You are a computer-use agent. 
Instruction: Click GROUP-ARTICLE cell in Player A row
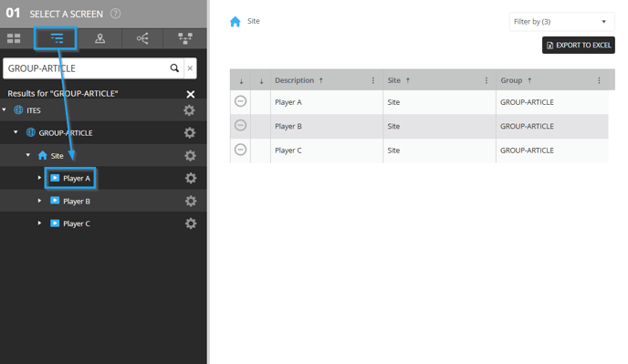(x=552, y=102)
